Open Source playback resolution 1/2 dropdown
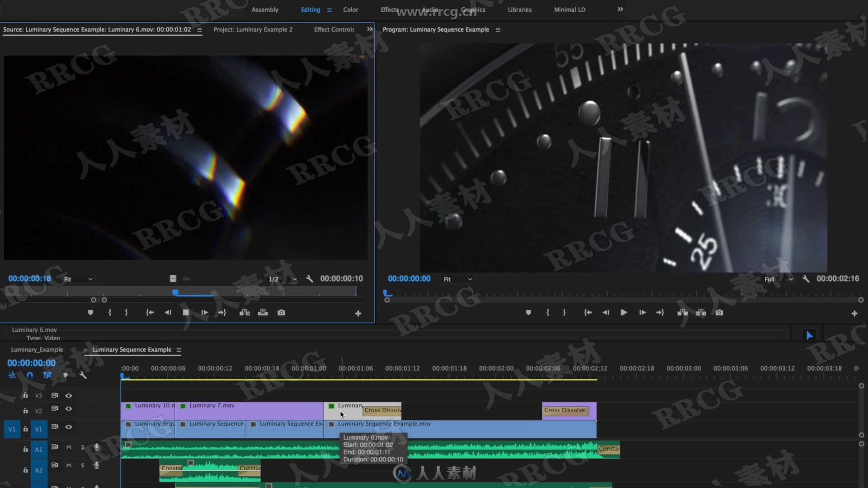This screenshot has height=488, width=868. click(x=282, y=279)
